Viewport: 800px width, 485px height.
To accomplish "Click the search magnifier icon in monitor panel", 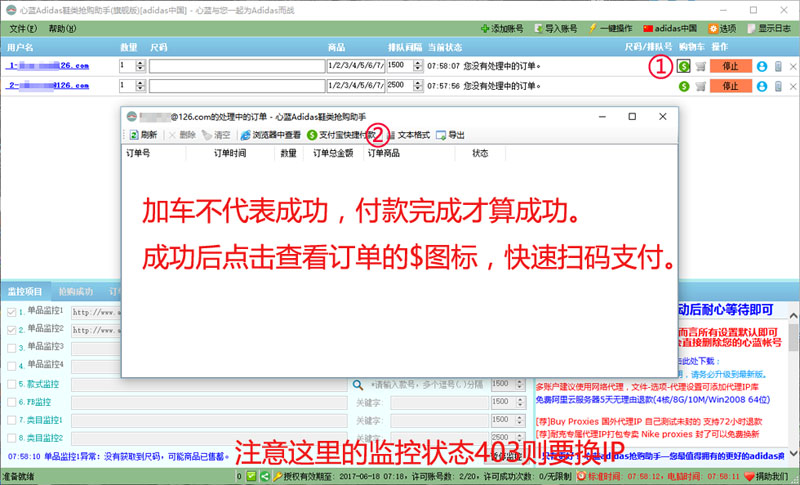I will coord(357,384).
